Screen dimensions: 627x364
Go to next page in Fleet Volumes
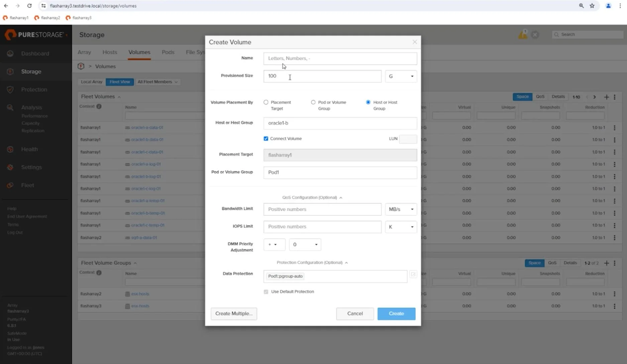click(595, 97)
